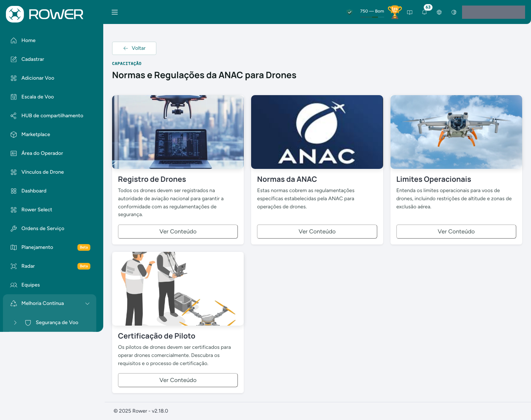Click the Equipes people icon

[x=14, y=285]
